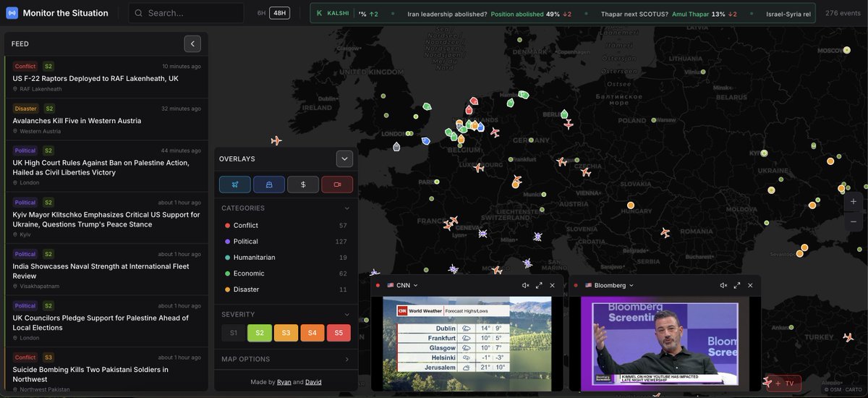Toggle the aircraft overlay button
This screenshot has height=398, width=868.
pos(235,185)
